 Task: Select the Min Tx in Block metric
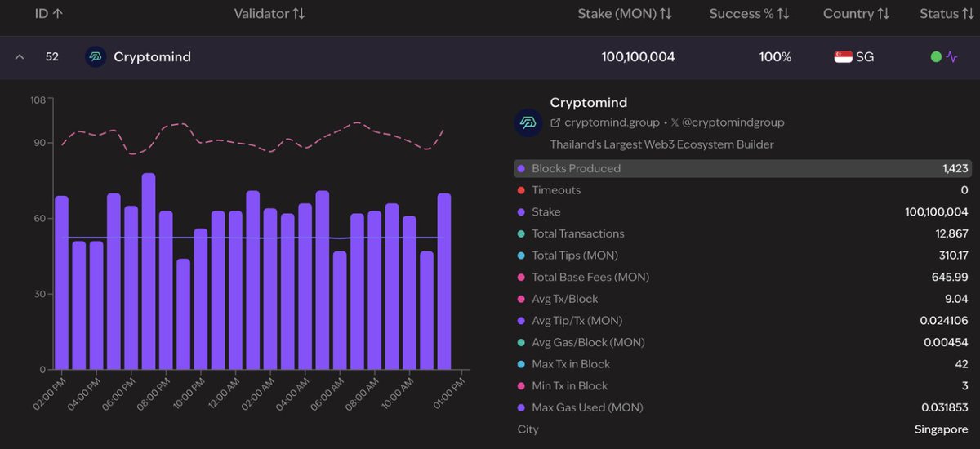tap(742, 385)
